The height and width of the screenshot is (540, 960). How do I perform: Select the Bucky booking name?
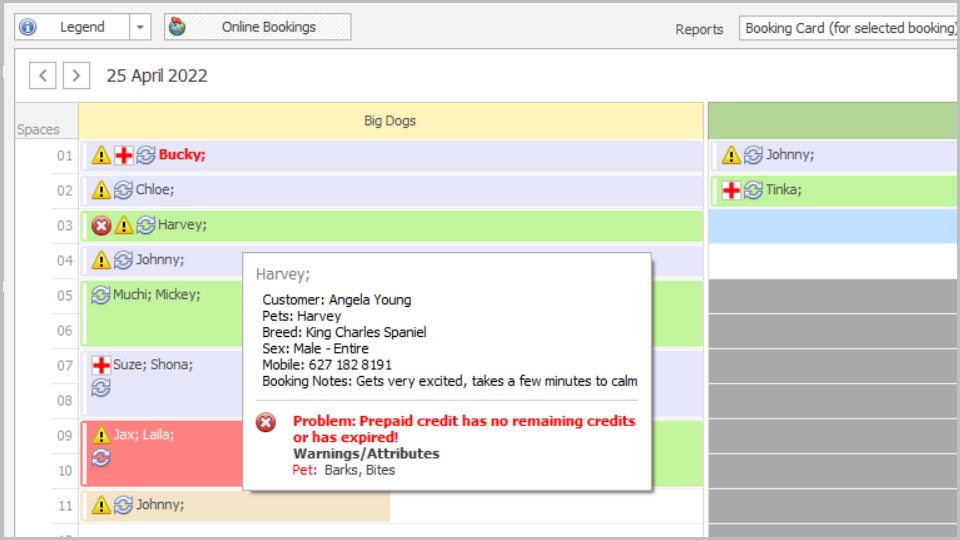182,154
